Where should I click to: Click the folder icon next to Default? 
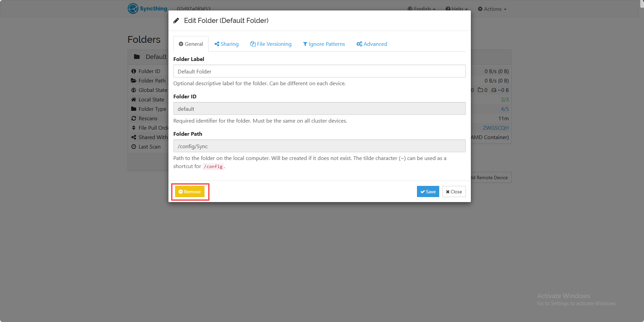[137, 57]
